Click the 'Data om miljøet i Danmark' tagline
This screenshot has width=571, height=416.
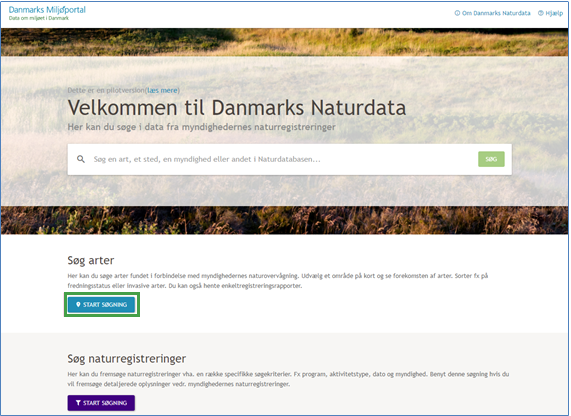39,18
